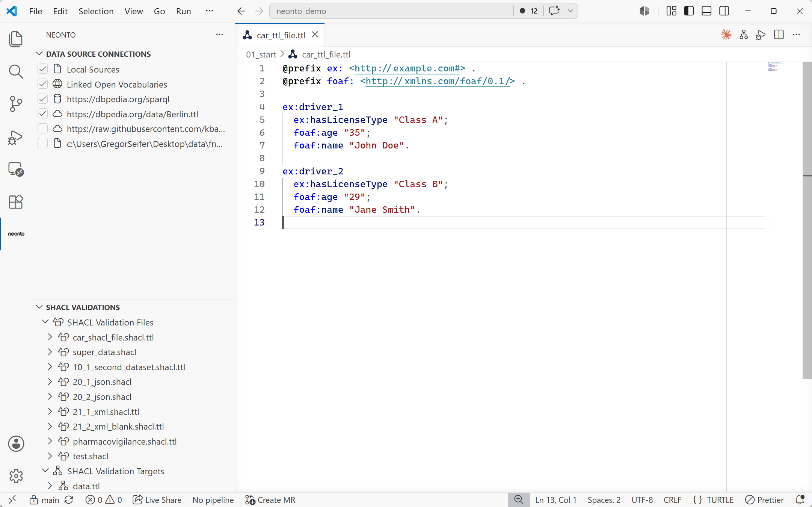Screen dimensions: 812x507
Task: Customize layout icon in title bar
Action: tap(671, 11)
